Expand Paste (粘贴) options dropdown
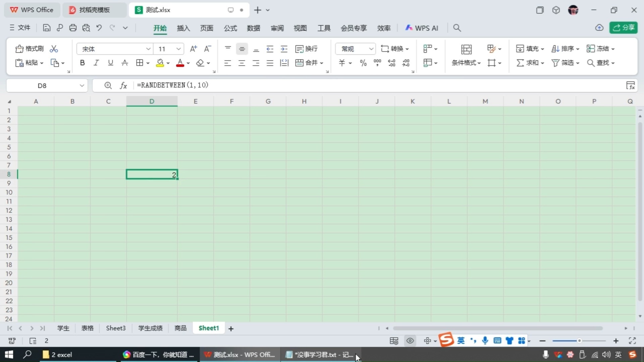This screenshot has height=362, width=644. [x=42, y=63]
